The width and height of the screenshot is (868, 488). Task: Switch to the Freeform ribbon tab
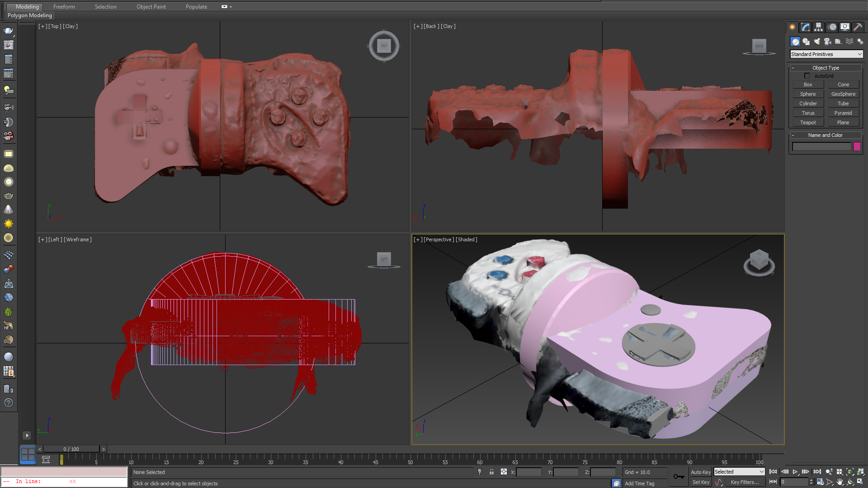(x=64, y=7)
